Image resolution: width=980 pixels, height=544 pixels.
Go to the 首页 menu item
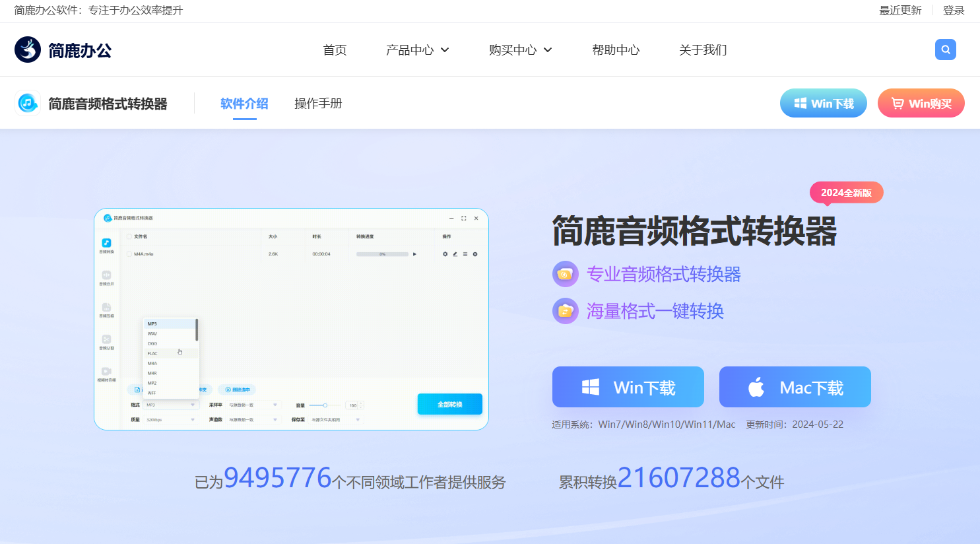pyautogui.click(x=335, y=50)
